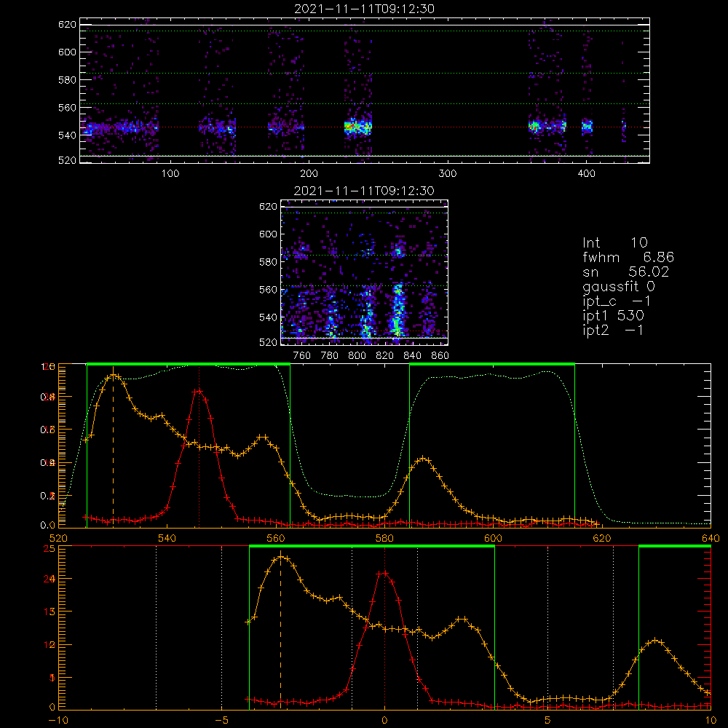728x728 pixels.
Task: Click orange curve secondary peak near 588
Action: [x=423, y=459]
